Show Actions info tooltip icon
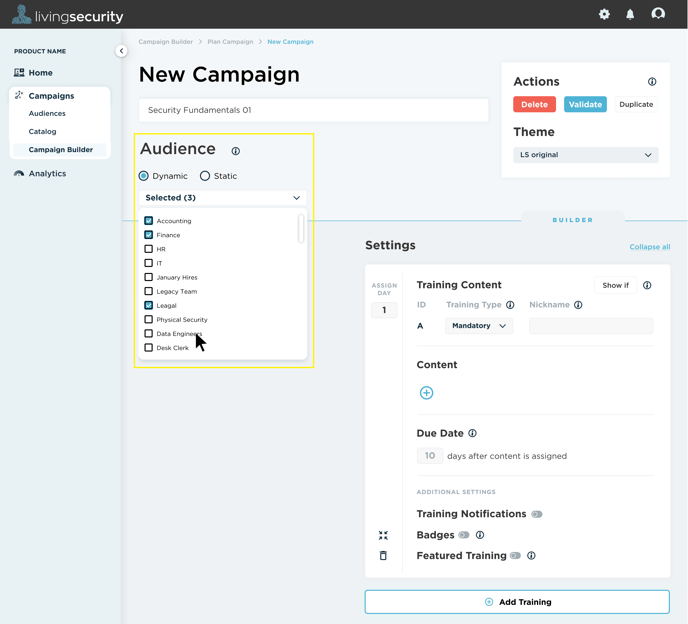Screen dimensions: 688x624 coord(652,82)
